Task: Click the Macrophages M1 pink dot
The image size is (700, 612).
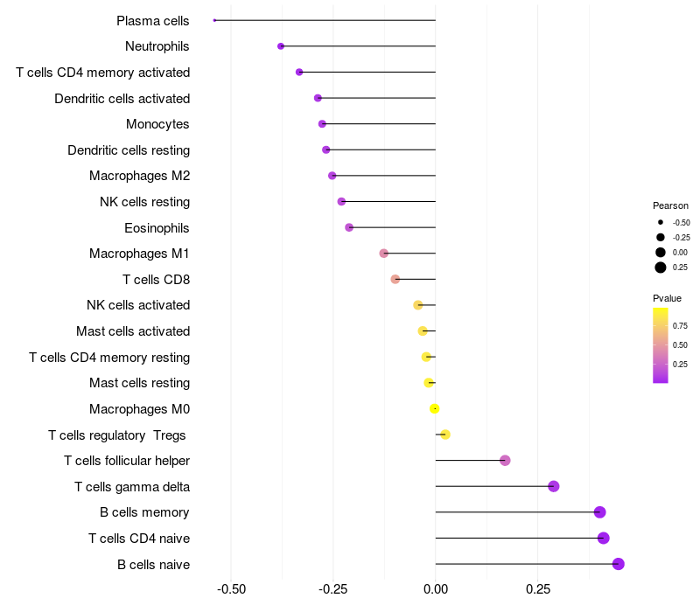Action: click(x=384, y=254)
